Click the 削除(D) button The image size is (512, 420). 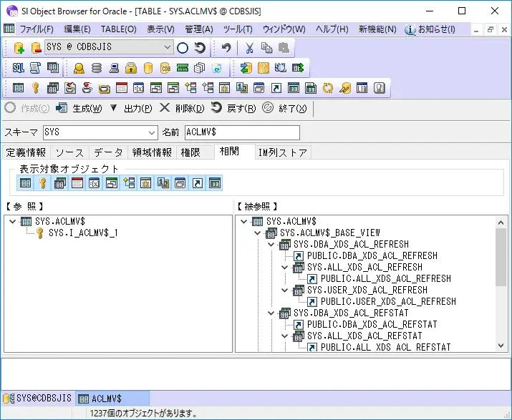[182, 109]
